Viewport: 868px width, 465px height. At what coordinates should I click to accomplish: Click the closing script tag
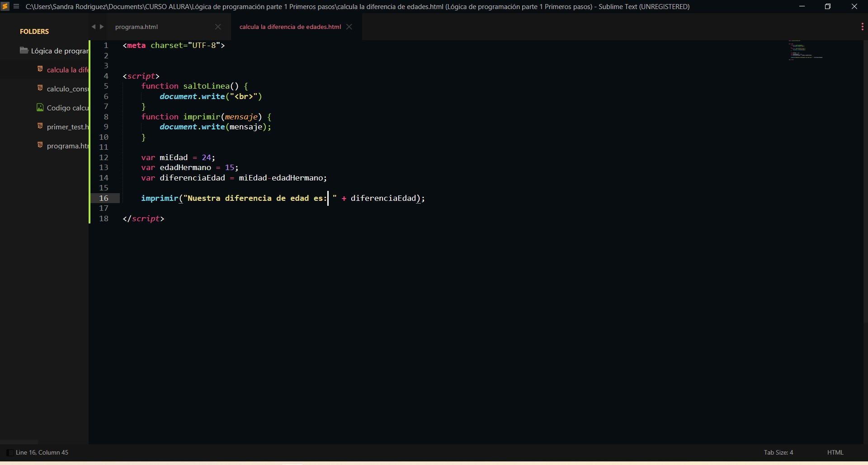(x=143, y=218)
